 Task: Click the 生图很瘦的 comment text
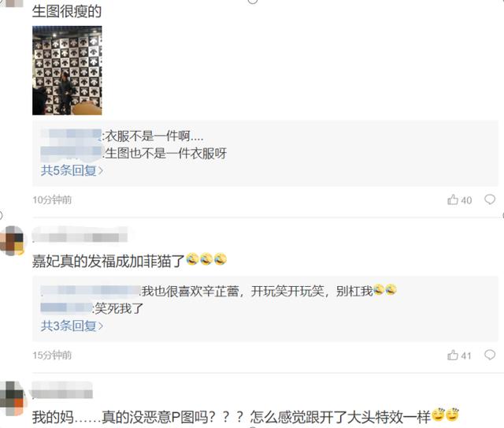click(67, 12)
